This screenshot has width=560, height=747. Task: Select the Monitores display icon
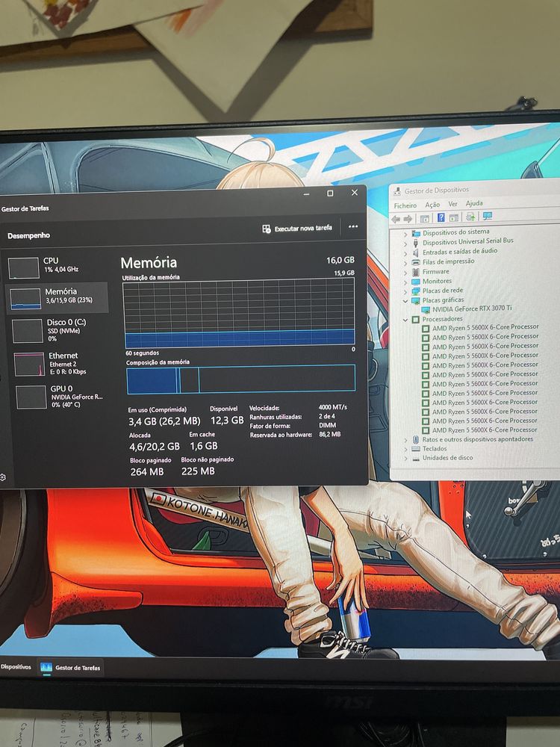(416, 282)
